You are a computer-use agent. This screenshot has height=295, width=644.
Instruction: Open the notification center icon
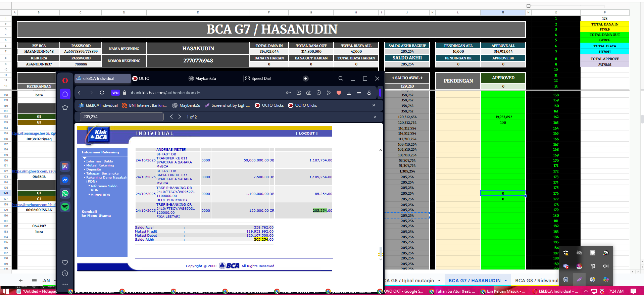(x=633, y=291)
